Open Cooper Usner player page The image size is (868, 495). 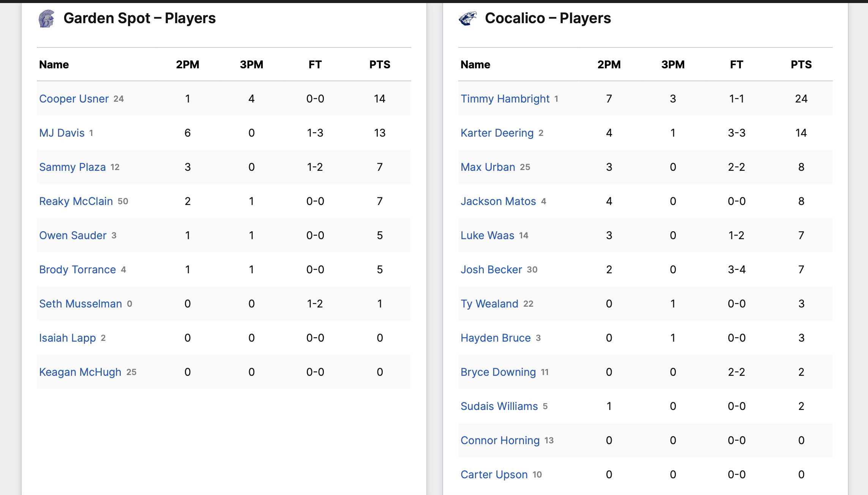tap(74, 99)
